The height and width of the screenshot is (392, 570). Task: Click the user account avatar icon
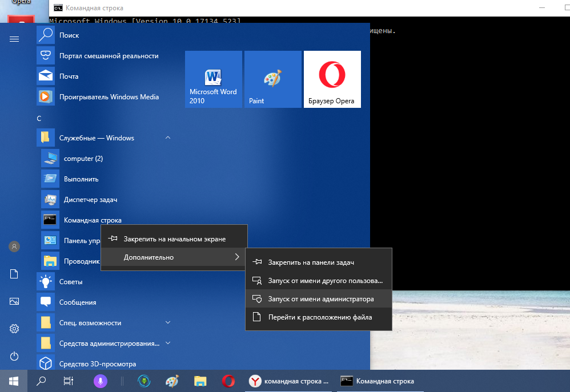14,246
